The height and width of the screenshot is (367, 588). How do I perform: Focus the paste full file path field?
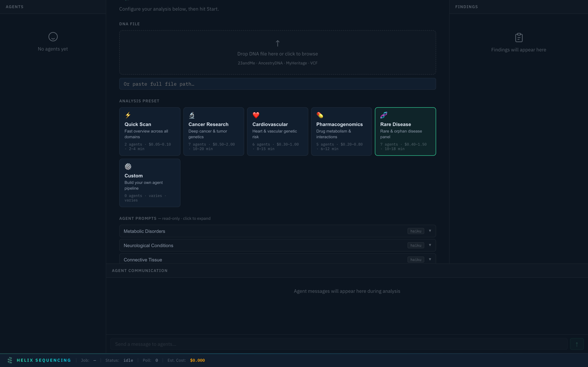(x=277, y=84)
